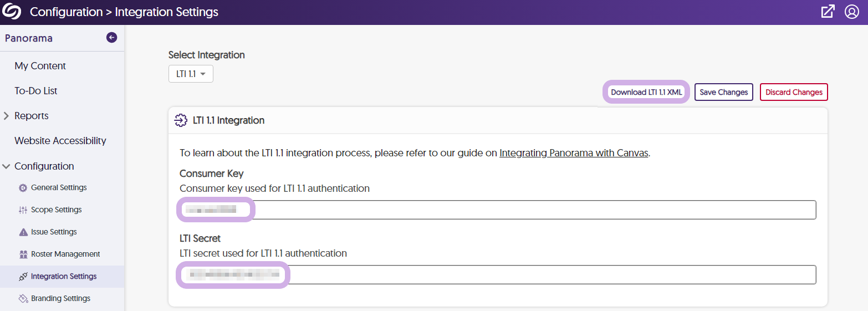
Task: Open the user profile icon
Action: tap(851, 12)
